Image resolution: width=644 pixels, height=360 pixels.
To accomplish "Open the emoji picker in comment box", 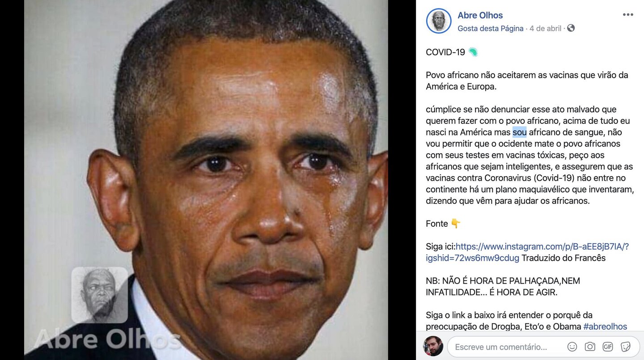I will click(x=572, y=347).
